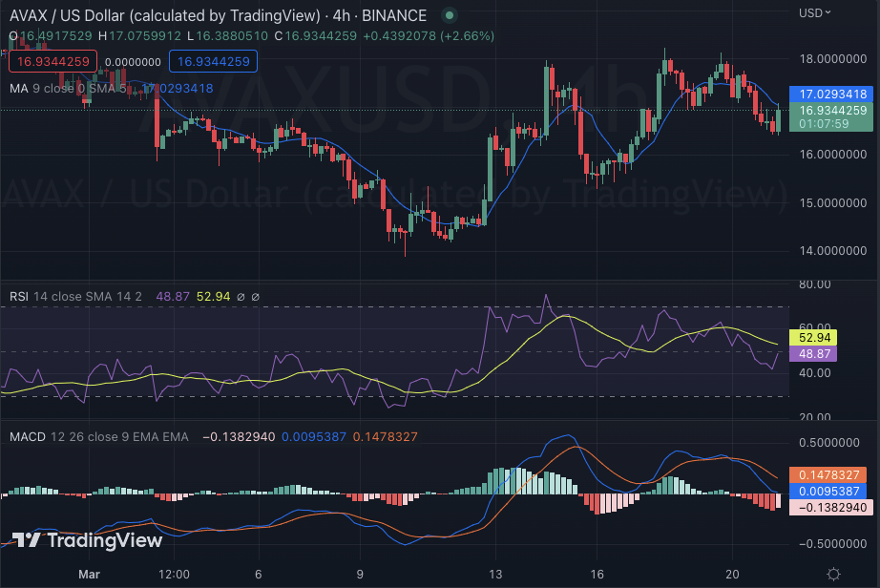Click the 12:00 time axis label
This screenshot has width=880, height=588.
(174, 574)
